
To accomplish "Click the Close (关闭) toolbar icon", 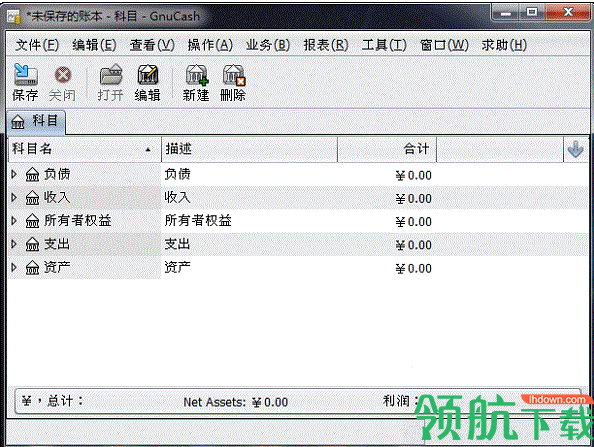I will coord(63,74).
